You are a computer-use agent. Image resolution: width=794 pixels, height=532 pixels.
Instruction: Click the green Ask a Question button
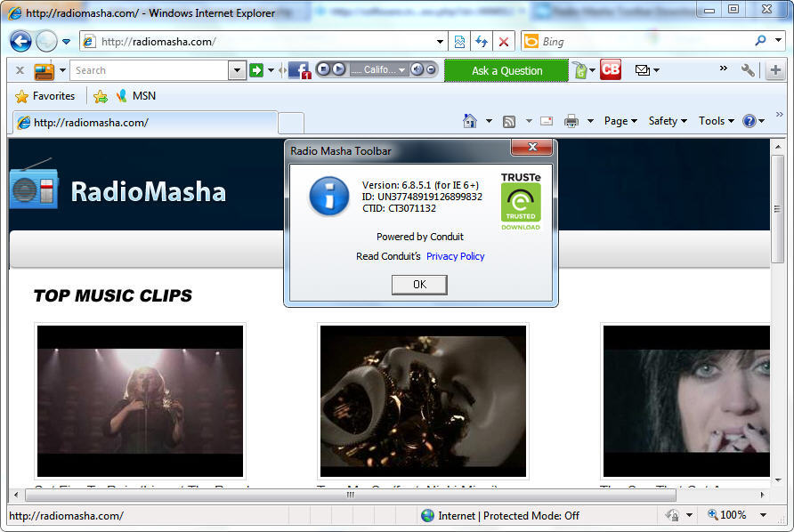pos(506,70)
